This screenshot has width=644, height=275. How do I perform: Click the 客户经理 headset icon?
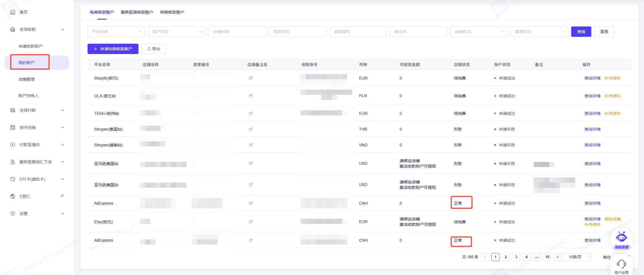click(622, 264)
